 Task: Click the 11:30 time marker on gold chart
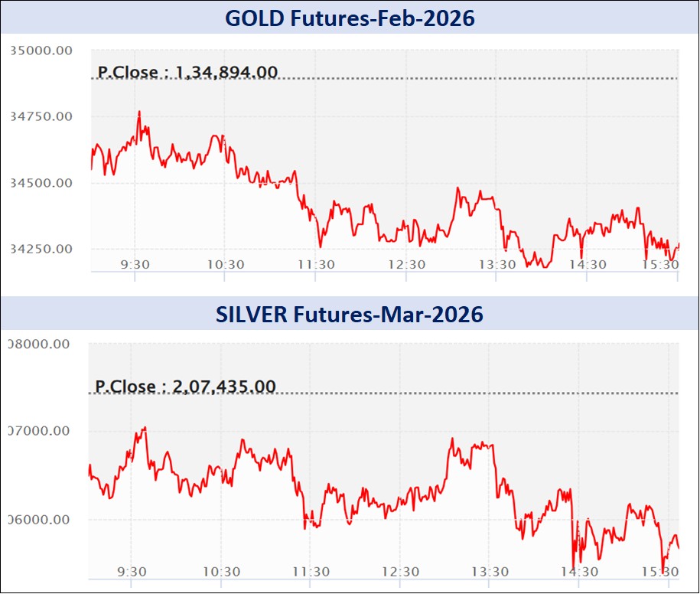[x=316, y=264]
